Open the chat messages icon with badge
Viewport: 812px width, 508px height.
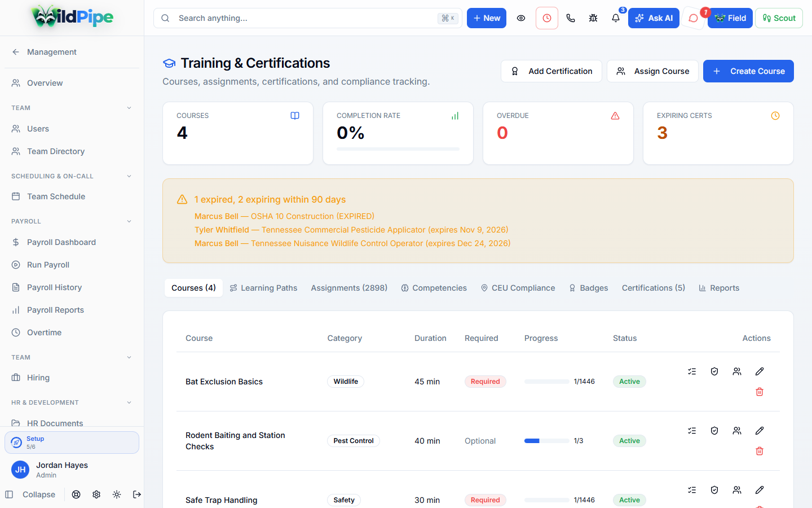694,18
